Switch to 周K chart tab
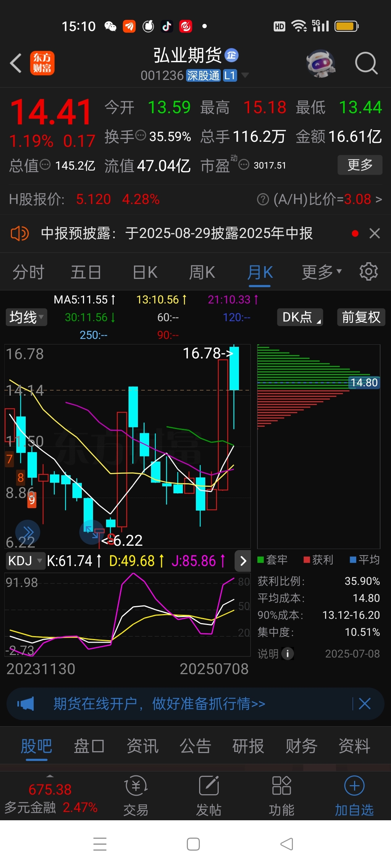Viewport: 391px width, 868px height. [202, 272]
